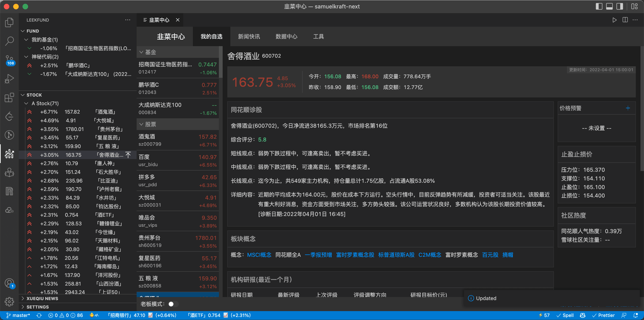Open the LeekFund stock chart icon
The image size is (644, 320).
pos(9,154)
